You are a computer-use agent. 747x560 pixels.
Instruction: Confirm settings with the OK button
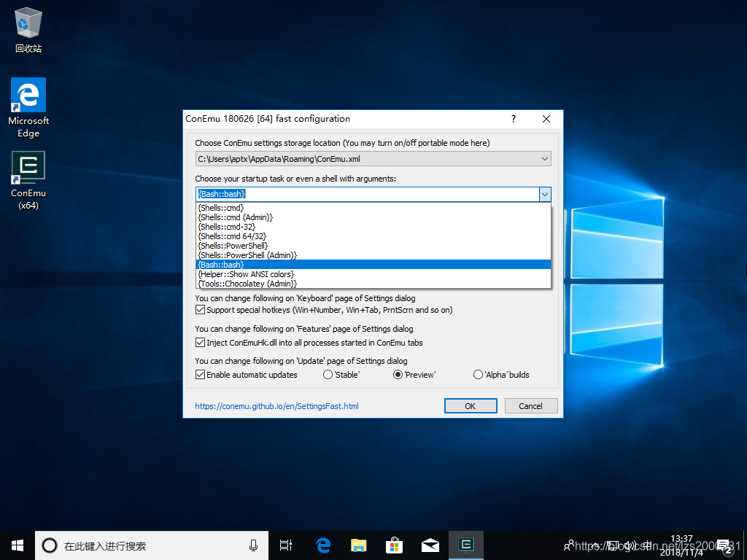tap(471, 406)
